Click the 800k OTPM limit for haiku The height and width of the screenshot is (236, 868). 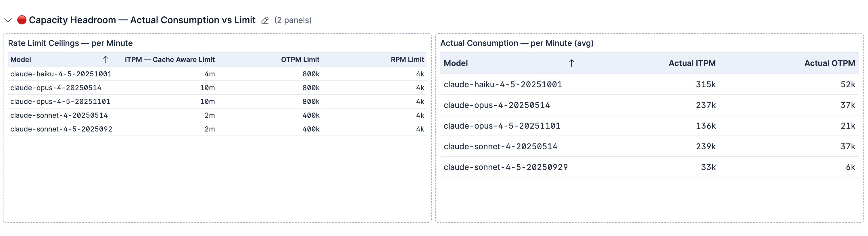pyautogui.click(x=311, y=74)
